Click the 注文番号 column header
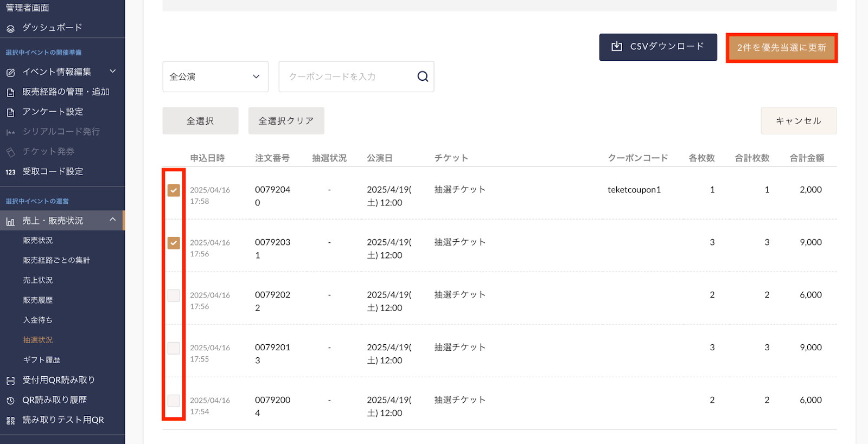The height and width of the screenshot is (444, 868). click(272, 158)
